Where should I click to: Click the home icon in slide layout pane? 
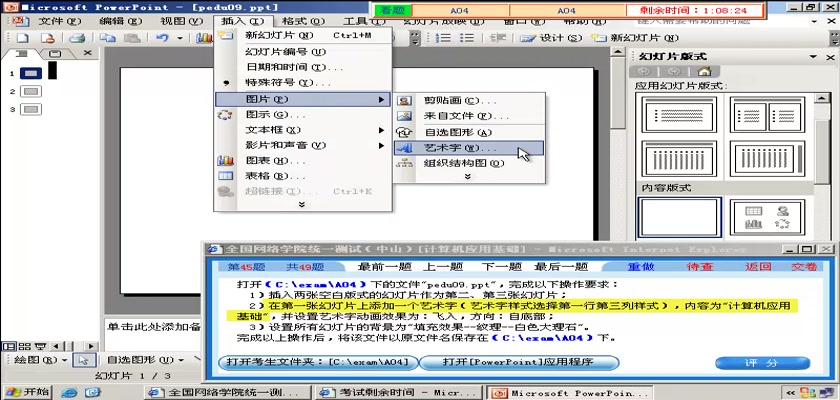coord(704,71)
